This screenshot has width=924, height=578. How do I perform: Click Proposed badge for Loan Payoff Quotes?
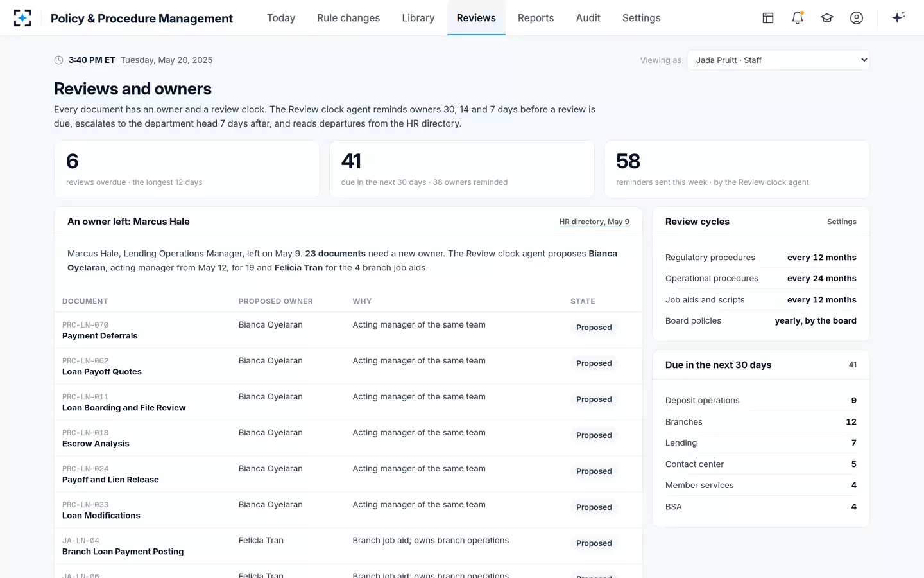594,363
